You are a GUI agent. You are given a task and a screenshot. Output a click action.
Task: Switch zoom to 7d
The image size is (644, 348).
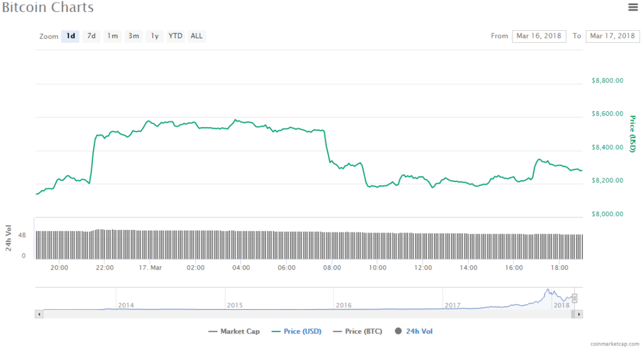(91, 36)
